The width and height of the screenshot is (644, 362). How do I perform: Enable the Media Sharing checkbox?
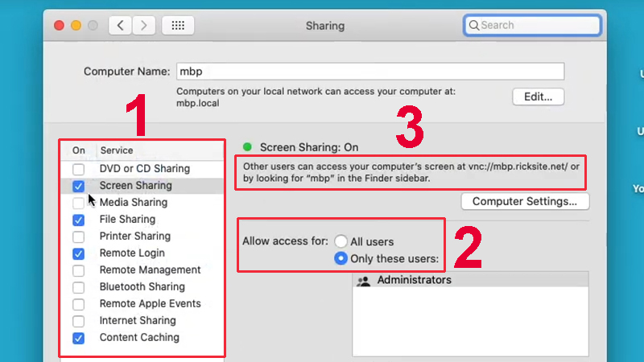point(78,203)
